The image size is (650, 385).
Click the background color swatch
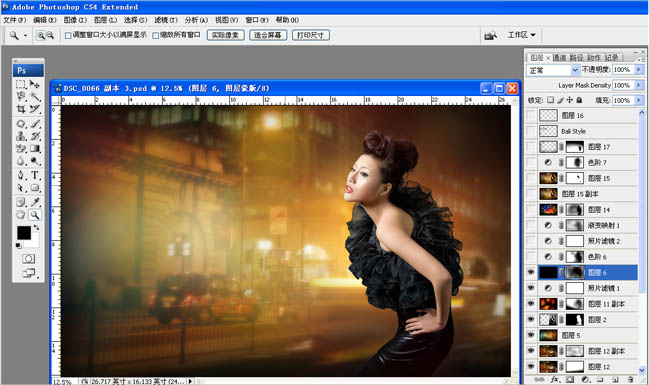click(35, 243)
